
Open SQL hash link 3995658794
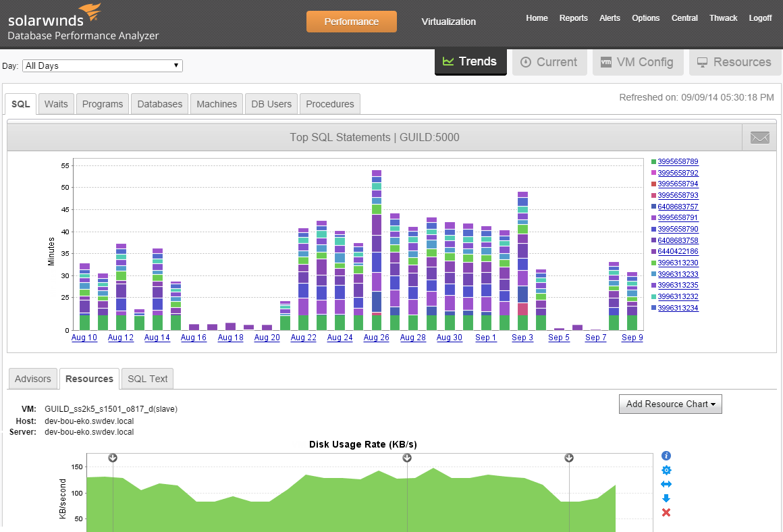(678, 184)
